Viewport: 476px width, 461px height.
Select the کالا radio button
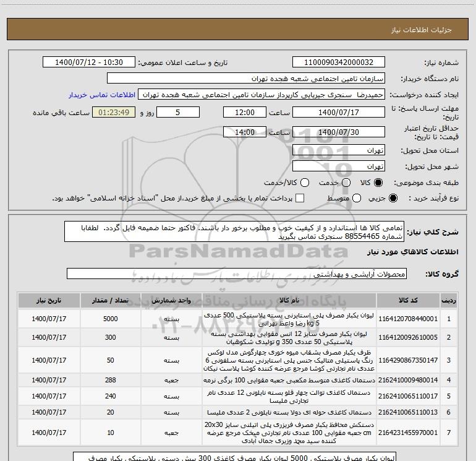click(x=378, y=183)
